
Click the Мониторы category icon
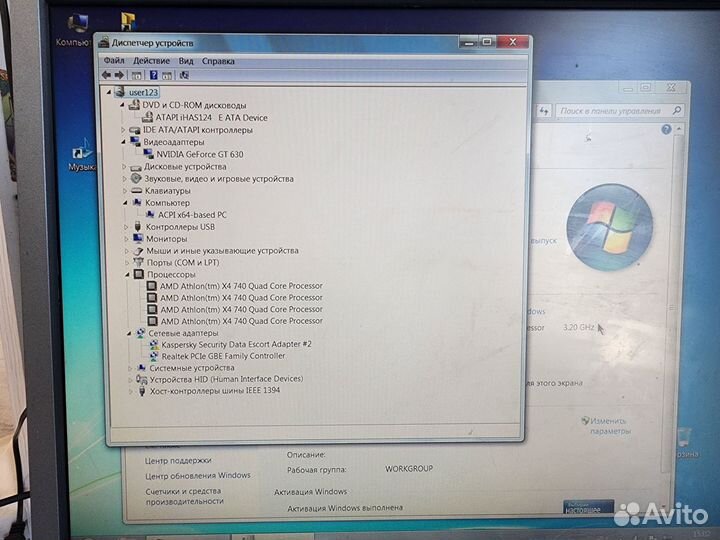[x=138, y=238]
